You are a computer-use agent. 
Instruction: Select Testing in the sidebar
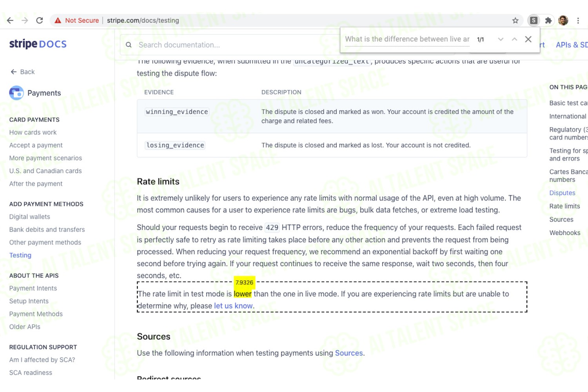coord(20,255)
